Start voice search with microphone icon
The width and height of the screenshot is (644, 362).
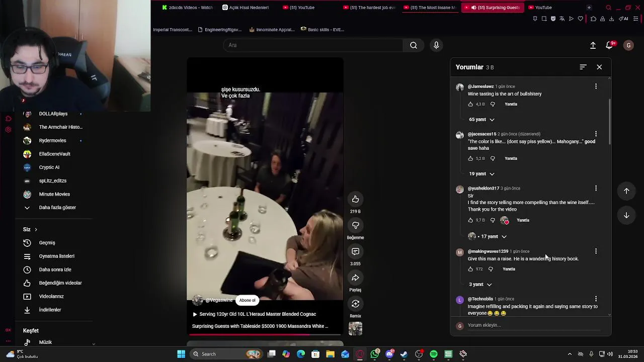[436, 45]
